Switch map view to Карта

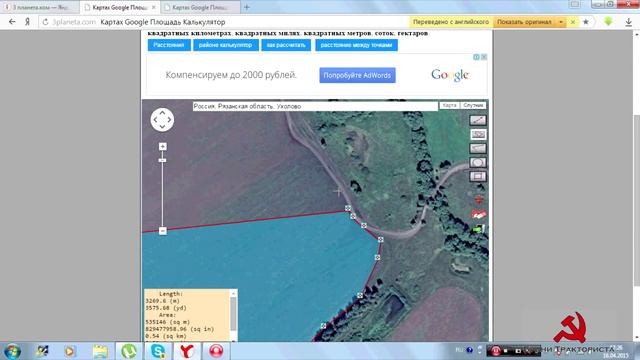click(x=449, y=105)
